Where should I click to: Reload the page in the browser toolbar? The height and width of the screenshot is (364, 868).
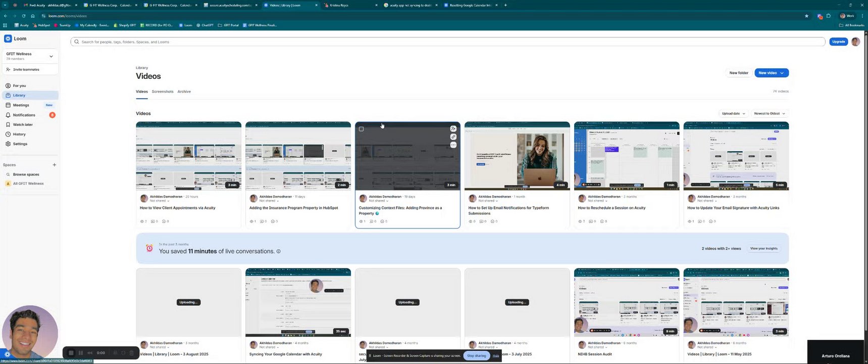(x=23, y=16)
